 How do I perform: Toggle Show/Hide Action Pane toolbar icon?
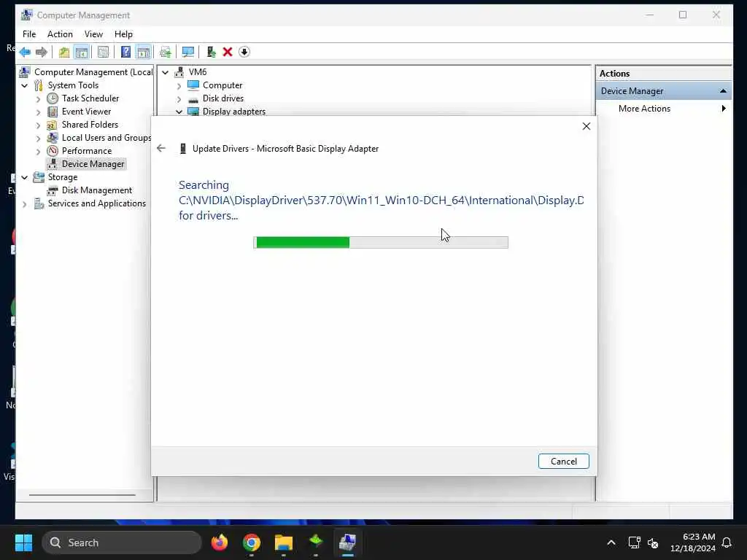[143, 52]
